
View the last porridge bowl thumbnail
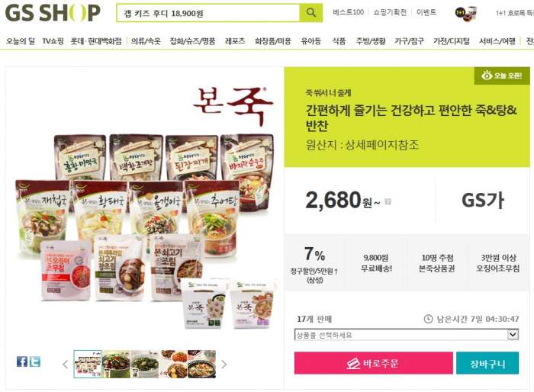pyautogui.click(x=201, y=364)
